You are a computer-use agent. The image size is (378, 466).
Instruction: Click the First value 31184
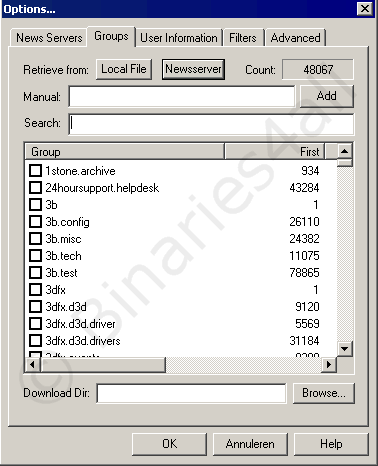point(304,341)
